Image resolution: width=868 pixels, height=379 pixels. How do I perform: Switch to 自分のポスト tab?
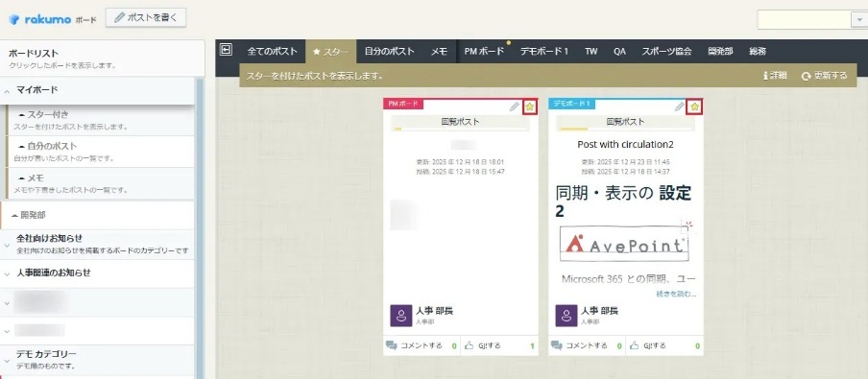[389, 51]
